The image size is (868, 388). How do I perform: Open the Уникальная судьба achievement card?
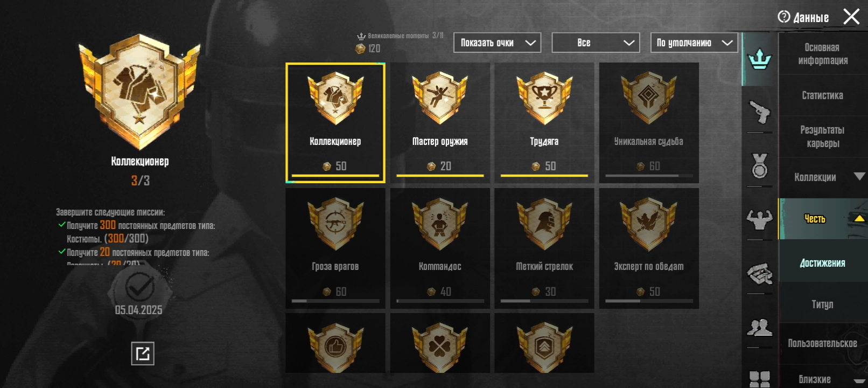[649, 123]
